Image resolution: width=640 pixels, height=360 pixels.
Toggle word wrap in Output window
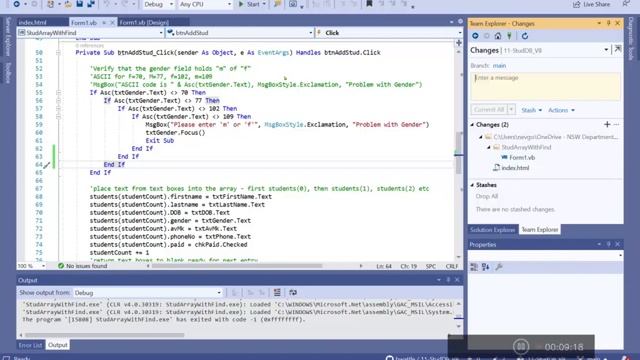293,292
